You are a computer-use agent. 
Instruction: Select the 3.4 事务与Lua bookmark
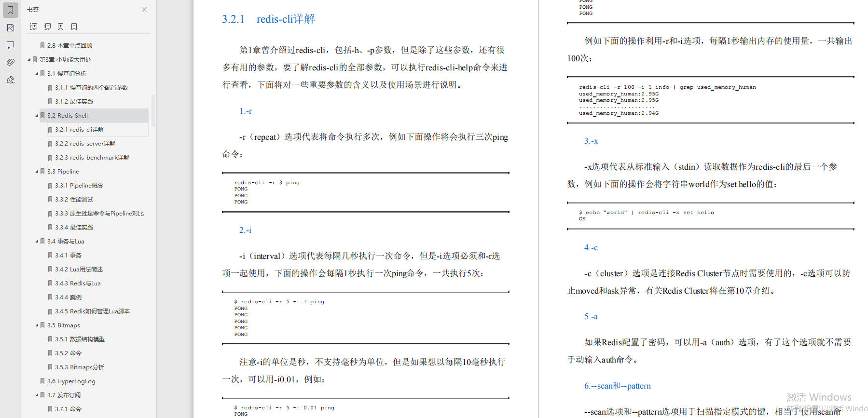pyautogui.click(x=66, y=242)
